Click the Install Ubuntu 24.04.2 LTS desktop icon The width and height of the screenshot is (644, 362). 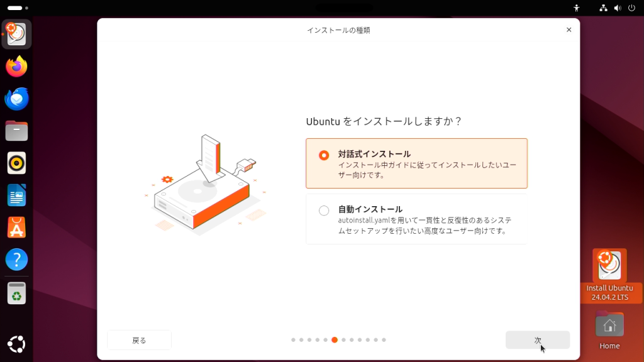(x=610, y=275)
